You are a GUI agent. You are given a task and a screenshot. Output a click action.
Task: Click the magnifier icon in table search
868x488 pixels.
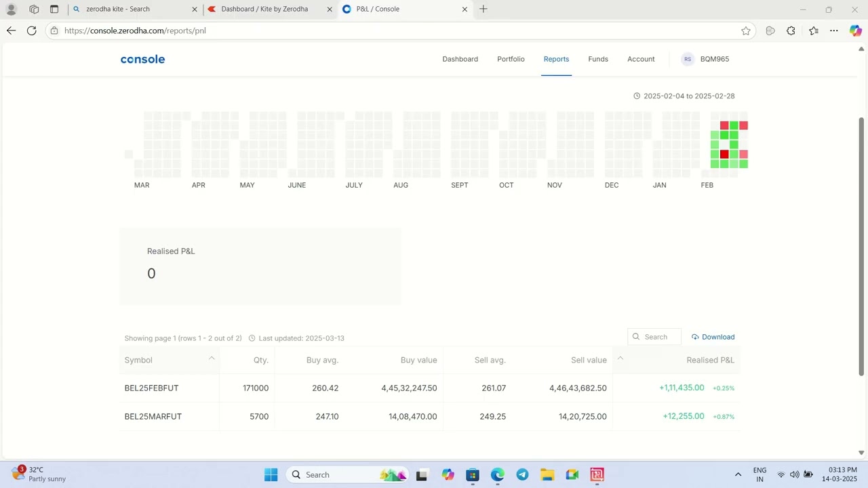(636, 337)
